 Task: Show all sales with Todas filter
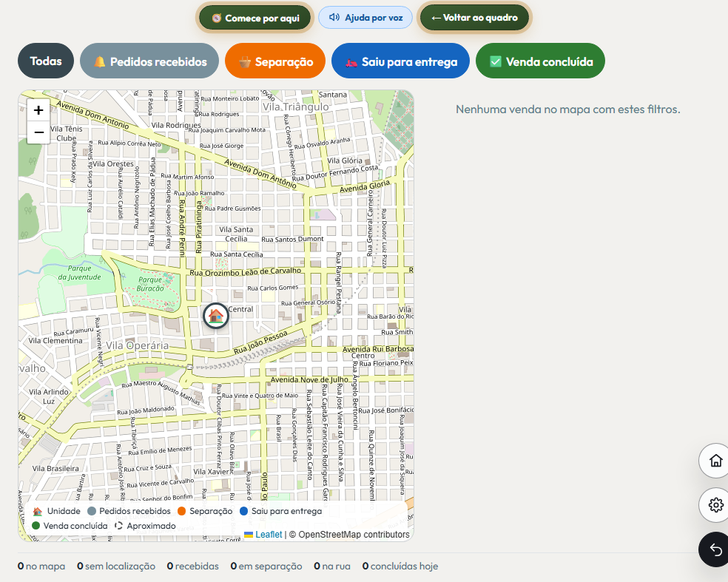[46, 61]
